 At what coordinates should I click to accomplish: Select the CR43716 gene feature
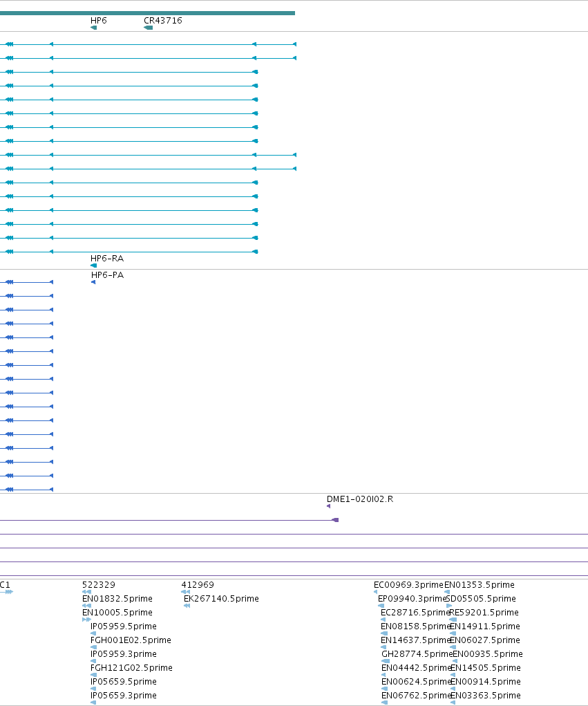point(148,28)
